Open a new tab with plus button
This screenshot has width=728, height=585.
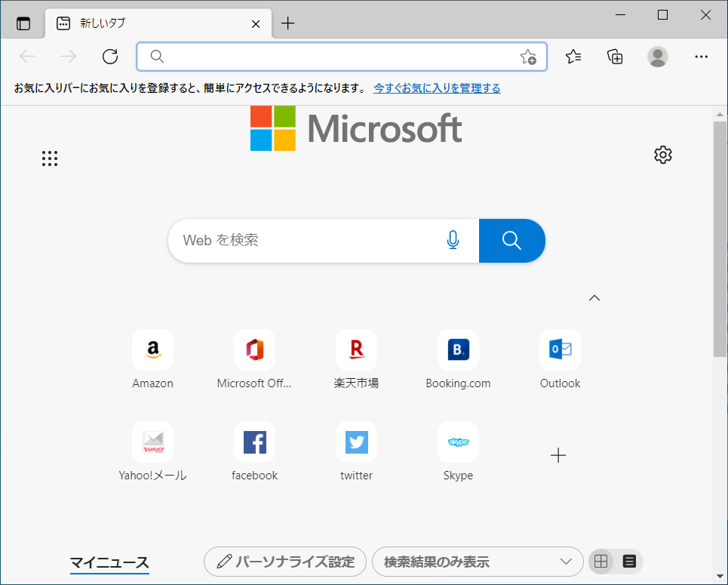click(x=288, y=23)
